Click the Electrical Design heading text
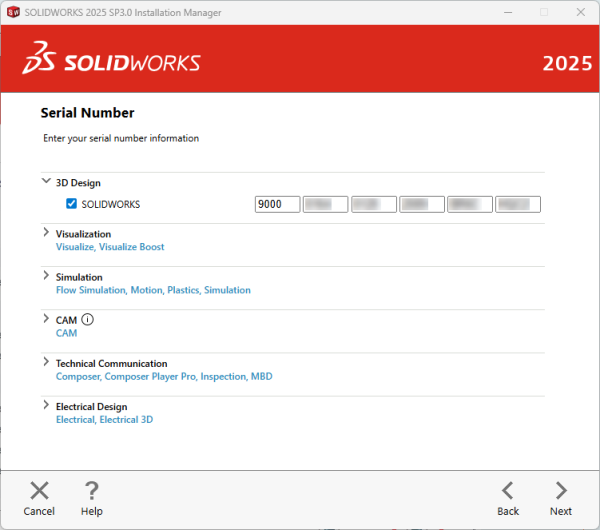 tap(91, 406)
